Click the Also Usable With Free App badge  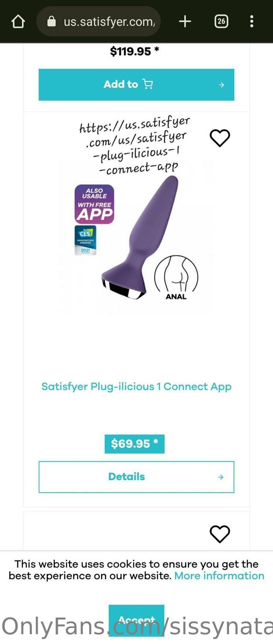(94, 204)
